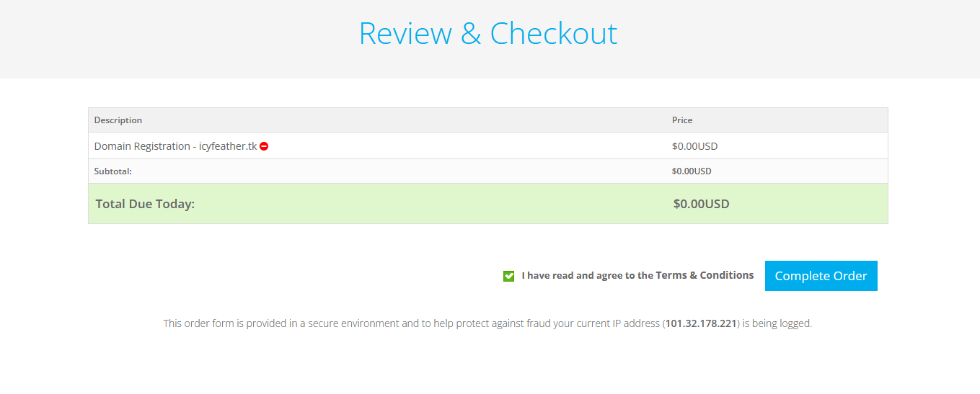Click the 'I have read and agree' label
980x394 pixels.
point(588,275)
